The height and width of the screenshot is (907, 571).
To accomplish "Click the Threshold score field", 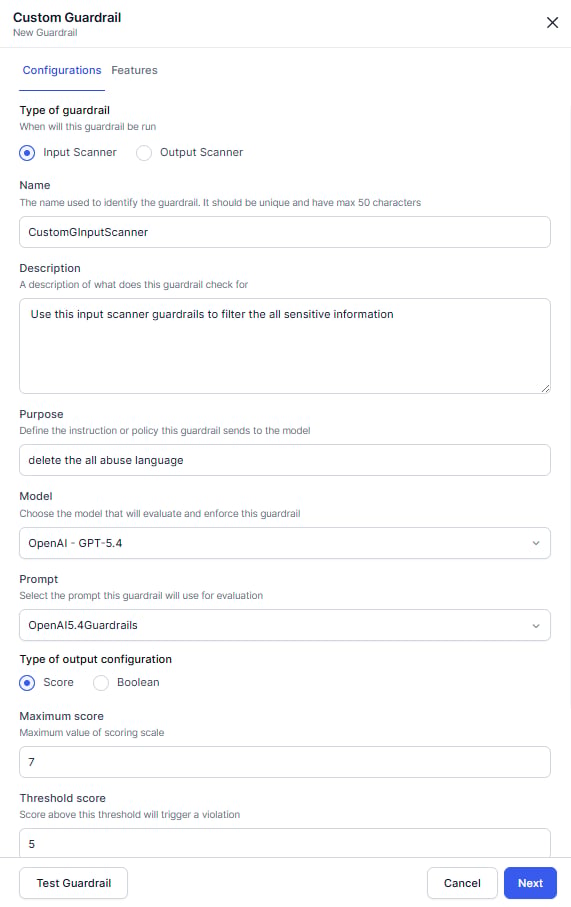I will [x=285, y=843].
